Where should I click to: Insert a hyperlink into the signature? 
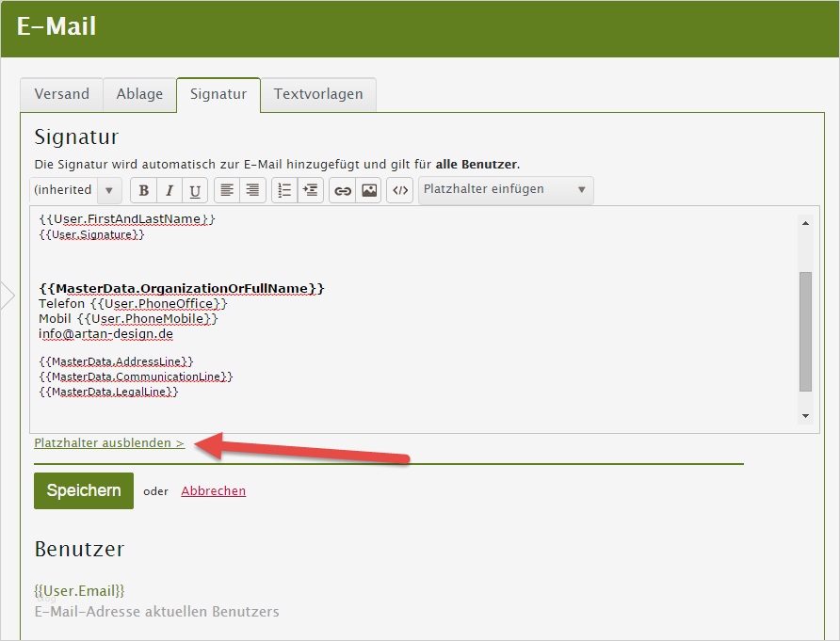(x=342, y=190)
